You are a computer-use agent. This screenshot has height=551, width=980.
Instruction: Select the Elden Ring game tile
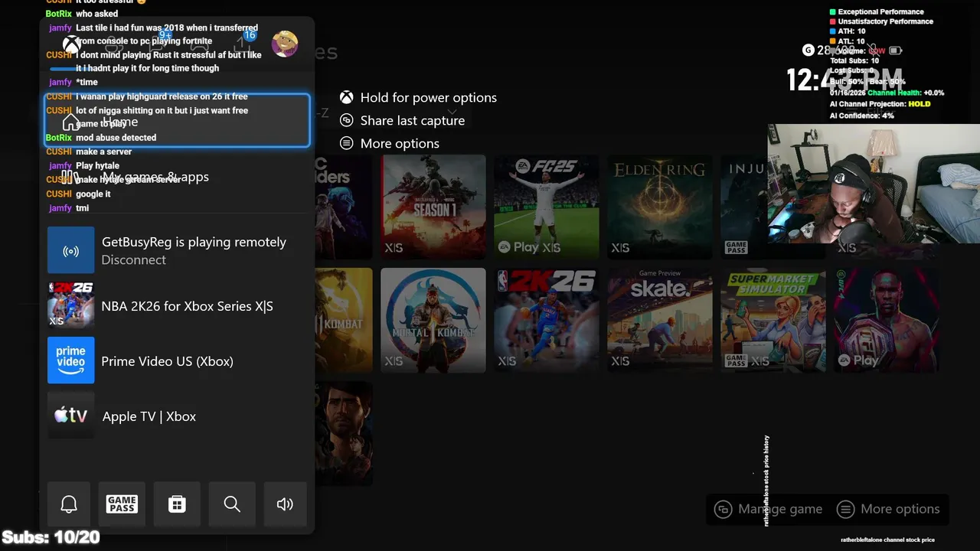tap(660, 207)
